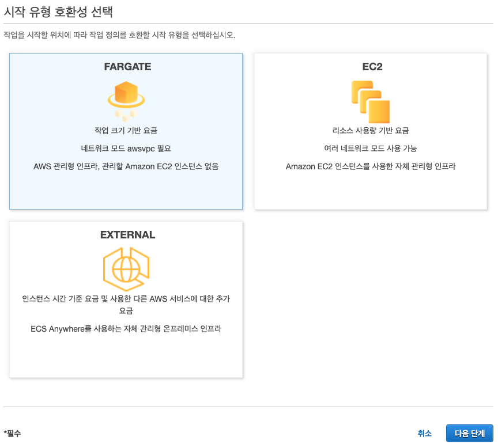This screenshot has height=448, width=498.
Task: Click 'Amazon EC2 인스턴스를 사용한 자체 관리형 인프라' text
Action: pyautogui.click(x=371, y=166)
